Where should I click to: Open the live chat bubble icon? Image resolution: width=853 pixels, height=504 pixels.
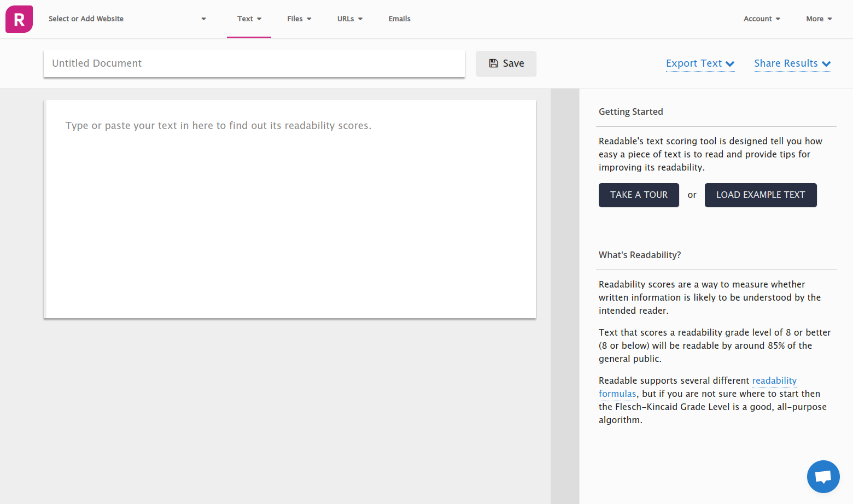[823, 477]
